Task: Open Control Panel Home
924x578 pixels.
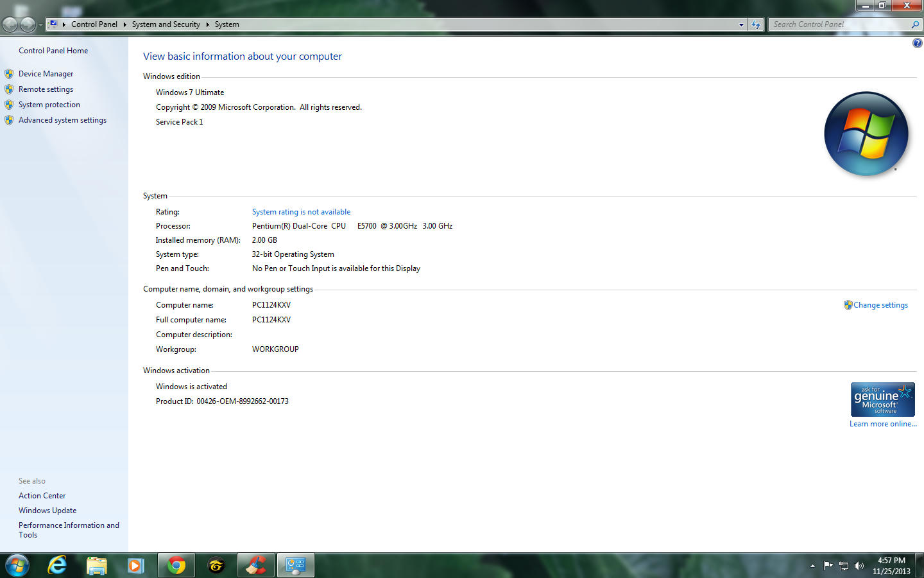Action: 53,51
